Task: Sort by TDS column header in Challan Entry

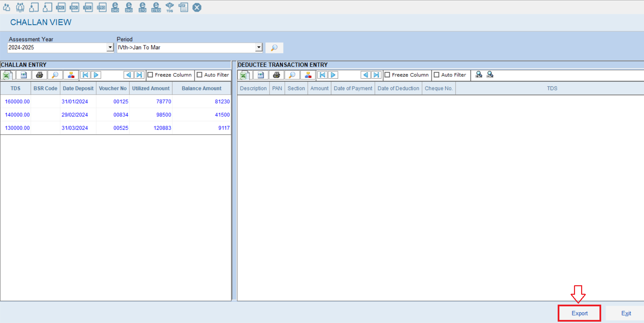Action: pyautogui.click(x=16, y=88)
